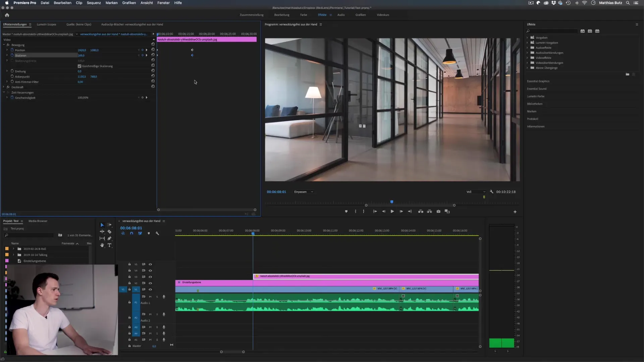Screen dimensions: 644x362
Task: Collapse the Bewegung effect group
Action: [x=4, y=45]
